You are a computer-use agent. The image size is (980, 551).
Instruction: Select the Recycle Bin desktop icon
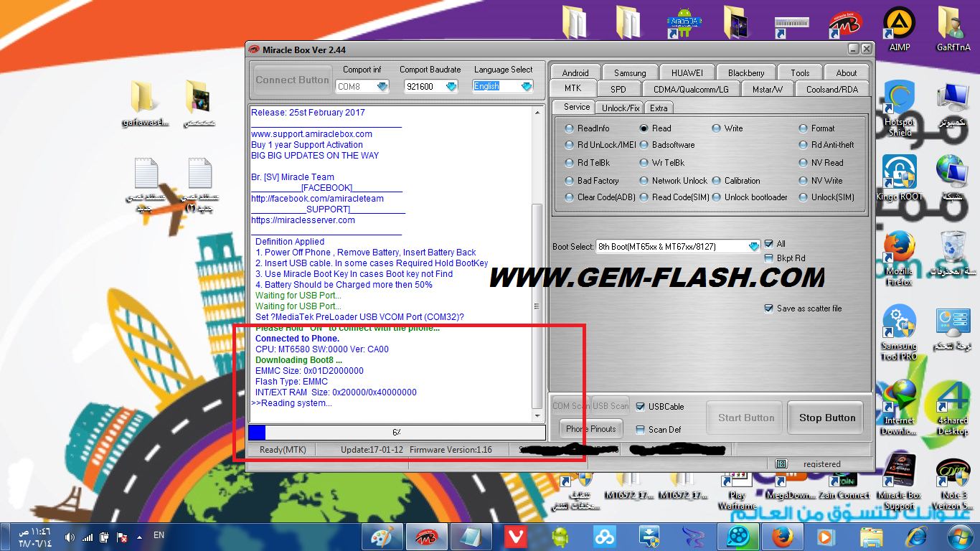point(953,253)
